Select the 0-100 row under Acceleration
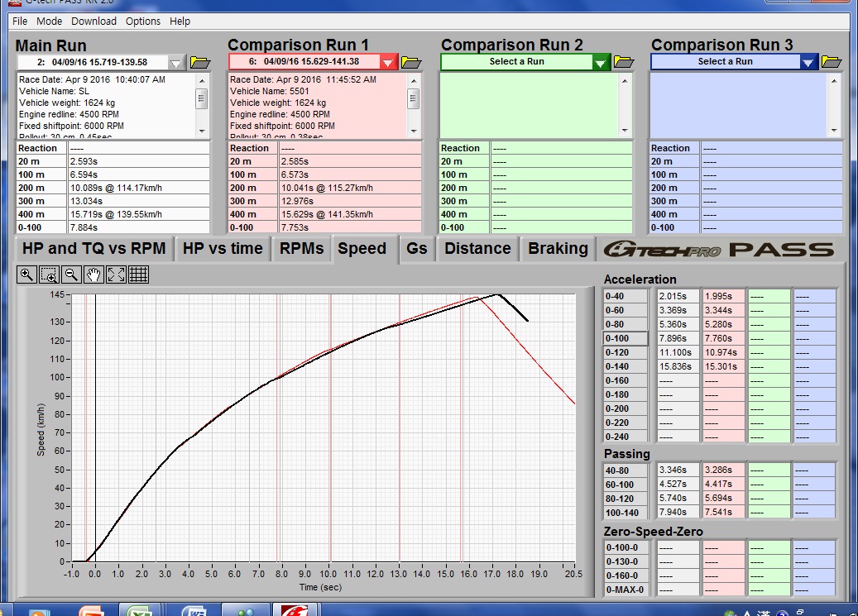858x616 pixels. [x=626, y=339]
